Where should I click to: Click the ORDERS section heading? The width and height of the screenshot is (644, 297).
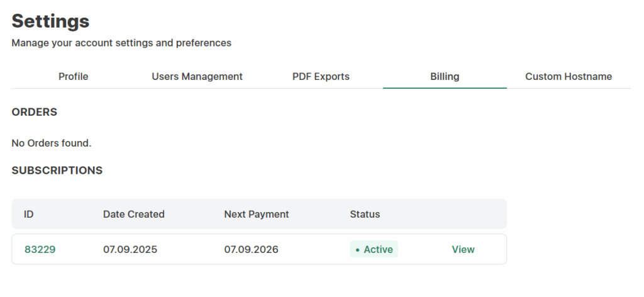(x=35, y=113)
